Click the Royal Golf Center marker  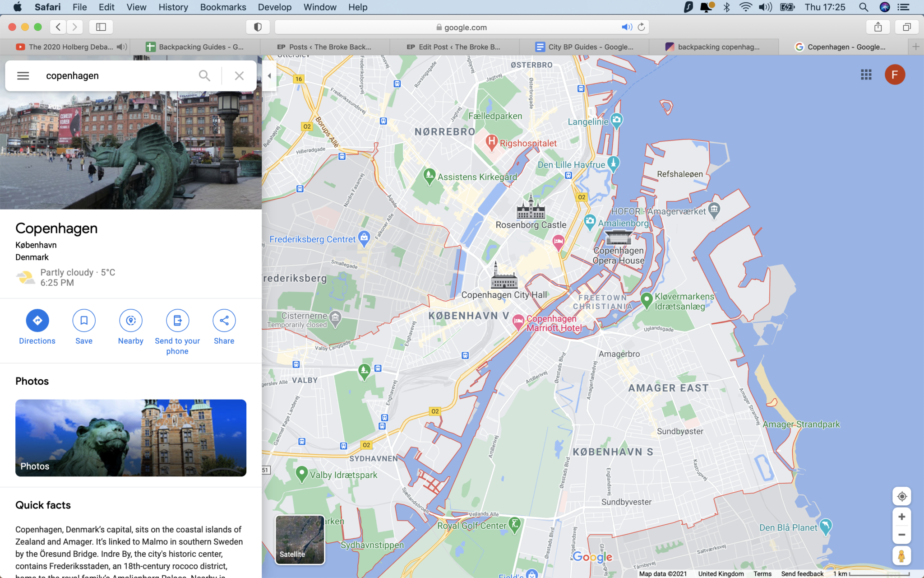(514, 525)
